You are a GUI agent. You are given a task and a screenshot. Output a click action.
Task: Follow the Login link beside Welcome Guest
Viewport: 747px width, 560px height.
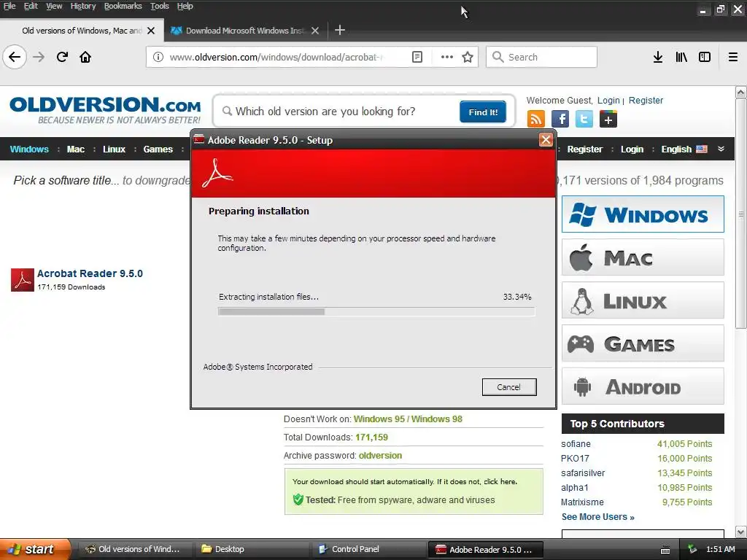click(x=608, y=101)
